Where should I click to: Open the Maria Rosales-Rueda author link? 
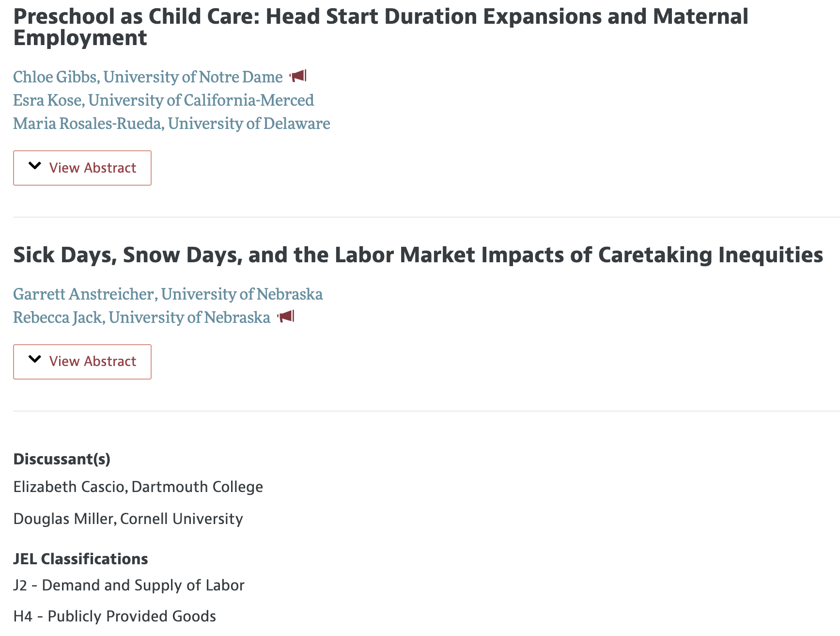coord(171,124)
